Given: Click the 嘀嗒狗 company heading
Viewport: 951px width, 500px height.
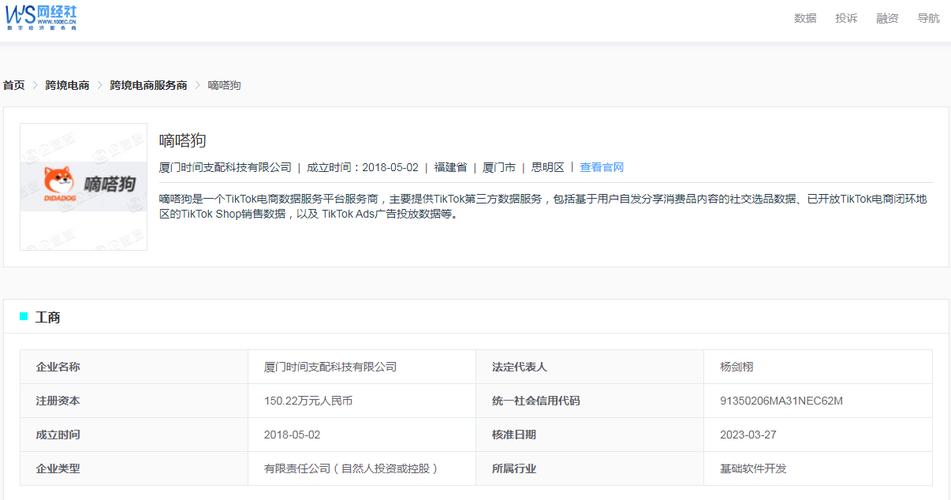Looking at the screenshot, I should click(183, 141).
